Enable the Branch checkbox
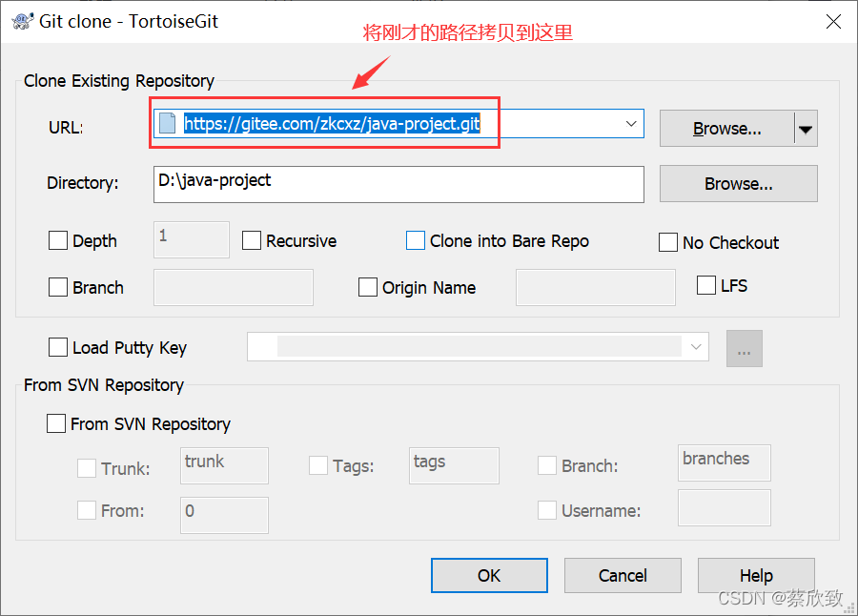 coord(58,287)
